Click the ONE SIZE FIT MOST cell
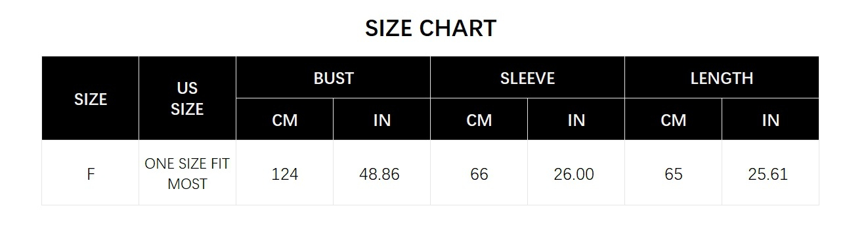Screen dimensions: 868x252 tap(187, 173)
